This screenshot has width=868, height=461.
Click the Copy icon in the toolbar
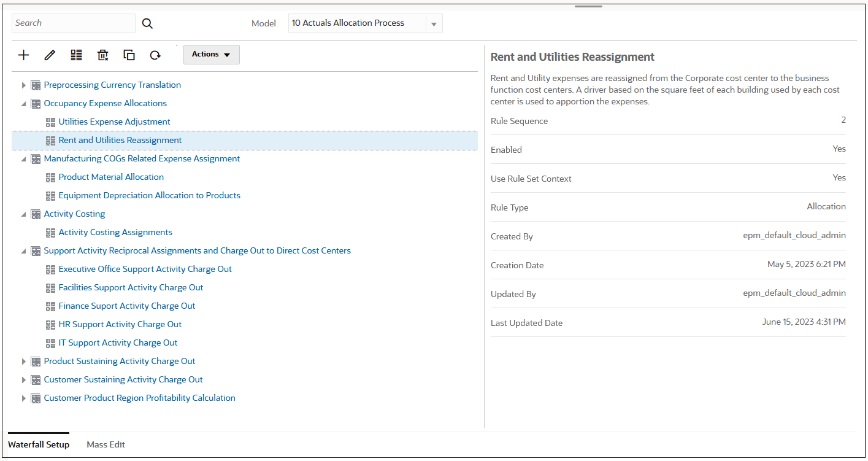coord(129,55)
